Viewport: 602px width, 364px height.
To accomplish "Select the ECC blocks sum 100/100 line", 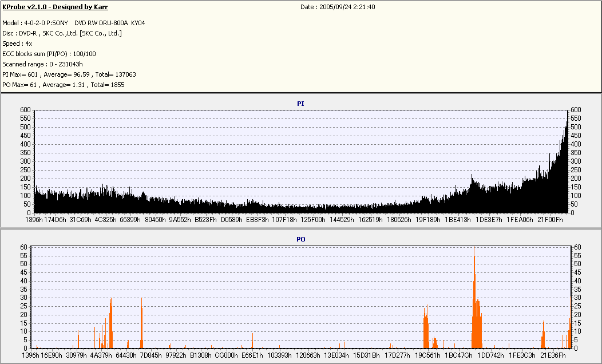I will 49,54.
